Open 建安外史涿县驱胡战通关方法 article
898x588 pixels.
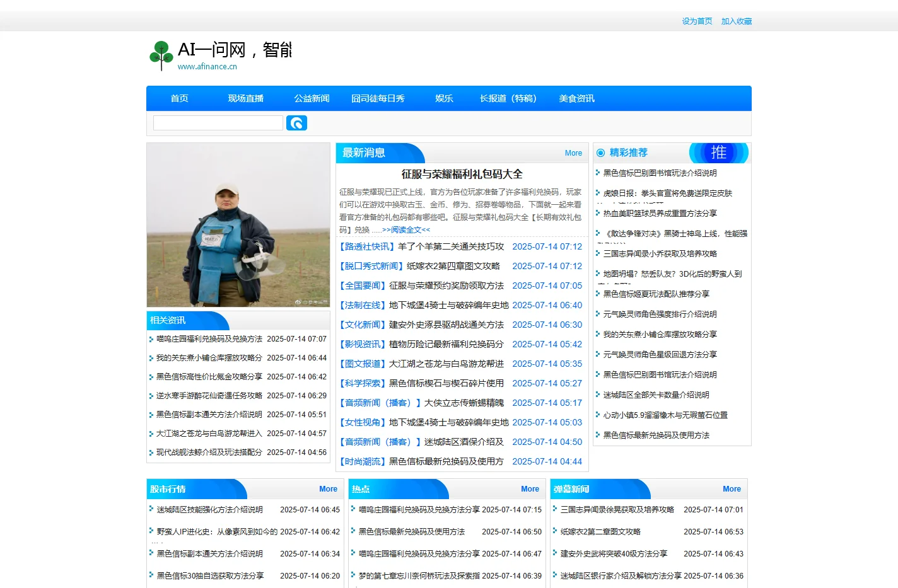(446, 325)
